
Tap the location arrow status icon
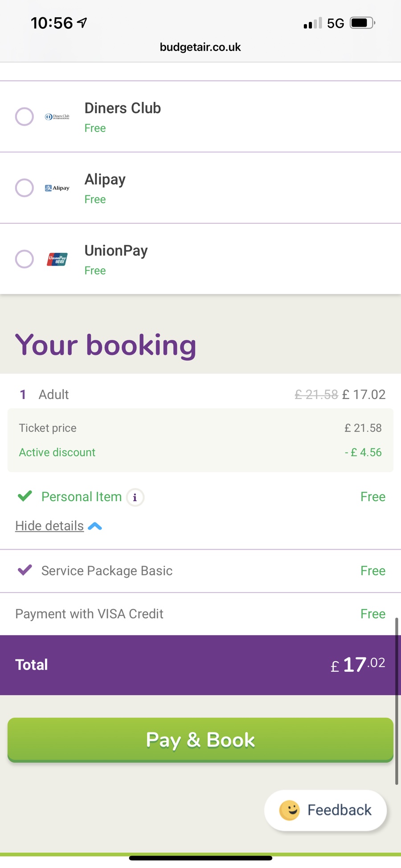click(x=82, y=23)
